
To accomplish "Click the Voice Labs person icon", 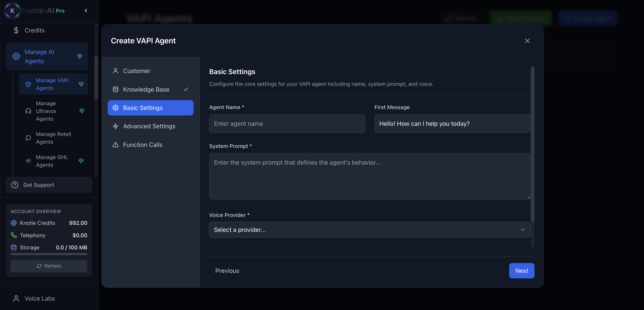I will click(x=16, y=298).
